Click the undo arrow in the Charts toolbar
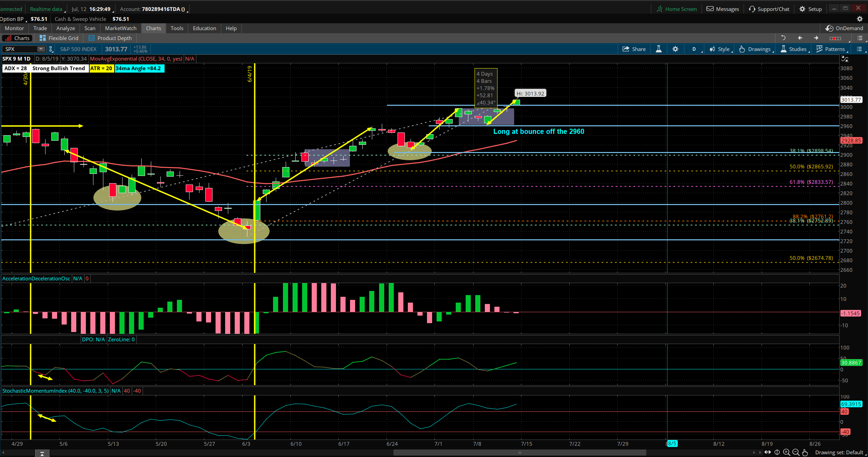This screenshot has height=457, width=868. pyautogui.click(x=783, y=38)
